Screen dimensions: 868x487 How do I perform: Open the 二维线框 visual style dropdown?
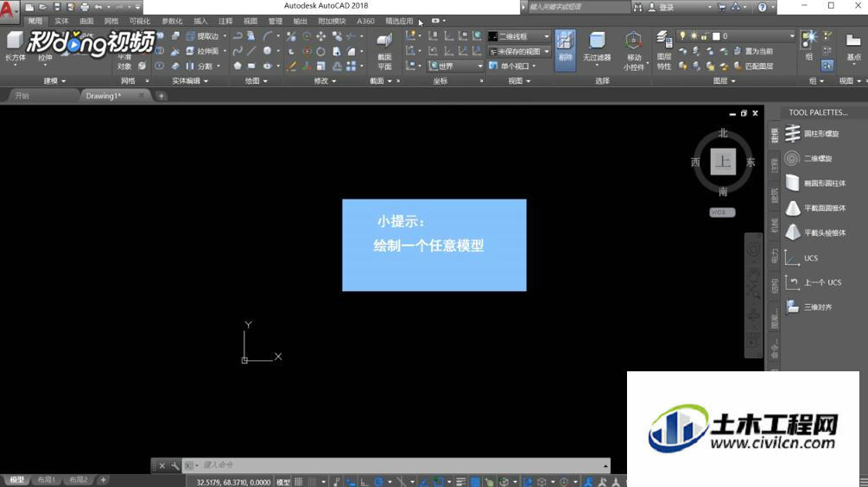coord(519,36)
